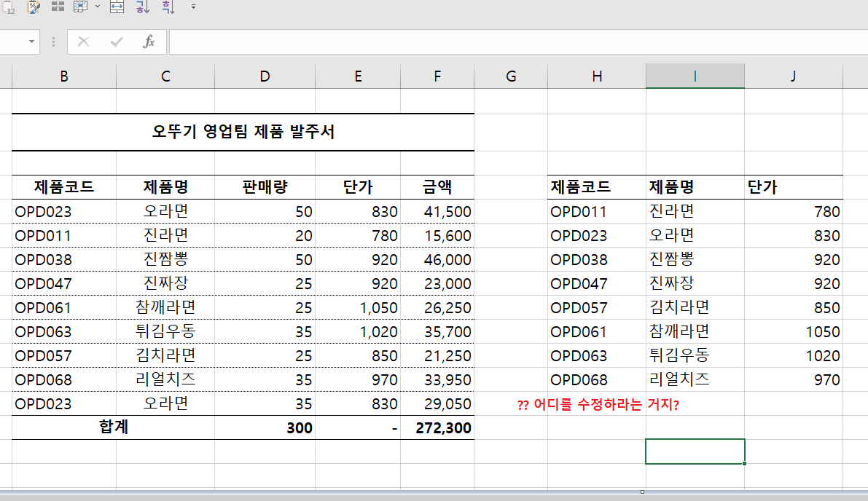Open the Customize Quick Access Toolbar dropdown

coord(193,7)
